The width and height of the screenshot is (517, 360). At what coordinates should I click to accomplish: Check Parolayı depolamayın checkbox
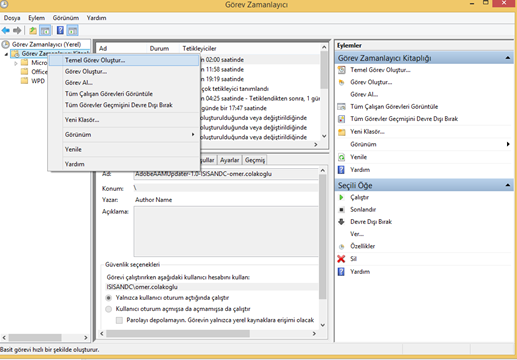pos(119,320)
